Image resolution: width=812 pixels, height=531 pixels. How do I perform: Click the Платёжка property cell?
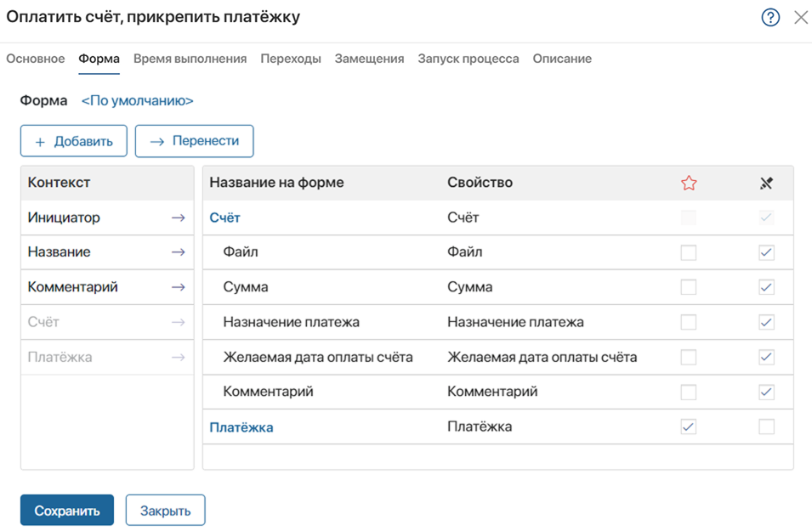point(480,427)
